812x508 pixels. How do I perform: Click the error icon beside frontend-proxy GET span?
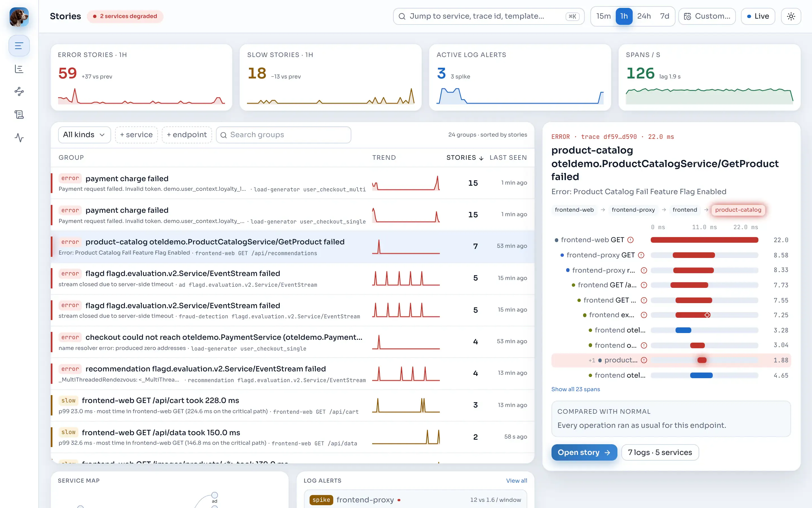641,255
